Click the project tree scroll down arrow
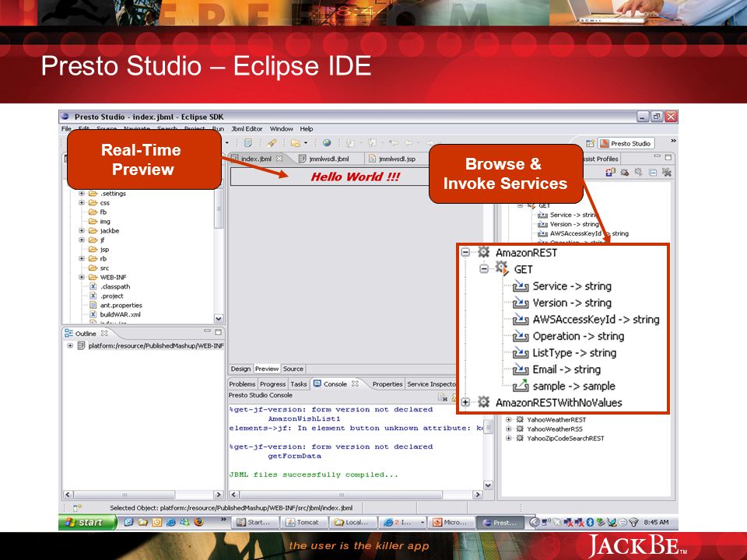Image resolution: width=747 pixels, height=560 pixels. tap(219, 319)
